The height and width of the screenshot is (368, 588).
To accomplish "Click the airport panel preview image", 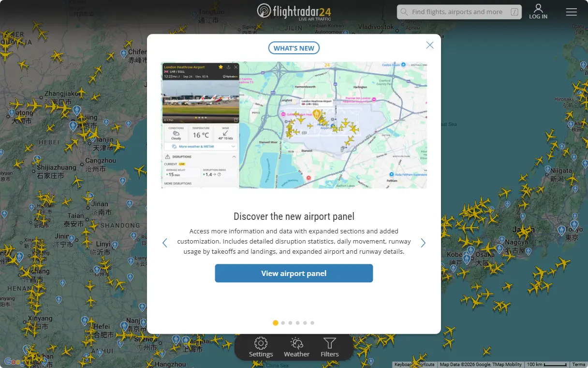I will (x=294, y=125).
